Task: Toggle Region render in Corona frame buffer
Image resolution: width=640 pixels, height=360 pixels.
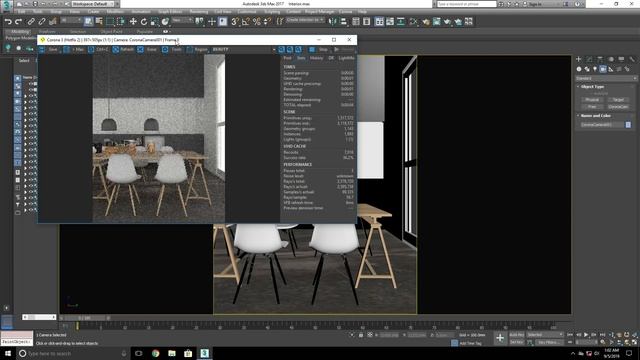Action: (197, 49)
